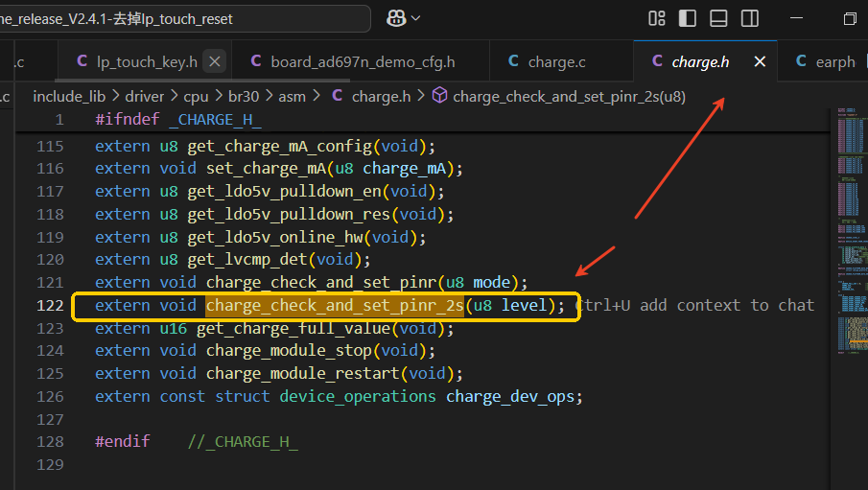Toggle the bottom panel visibility
The image size is (868, 490).
(718, 18)
